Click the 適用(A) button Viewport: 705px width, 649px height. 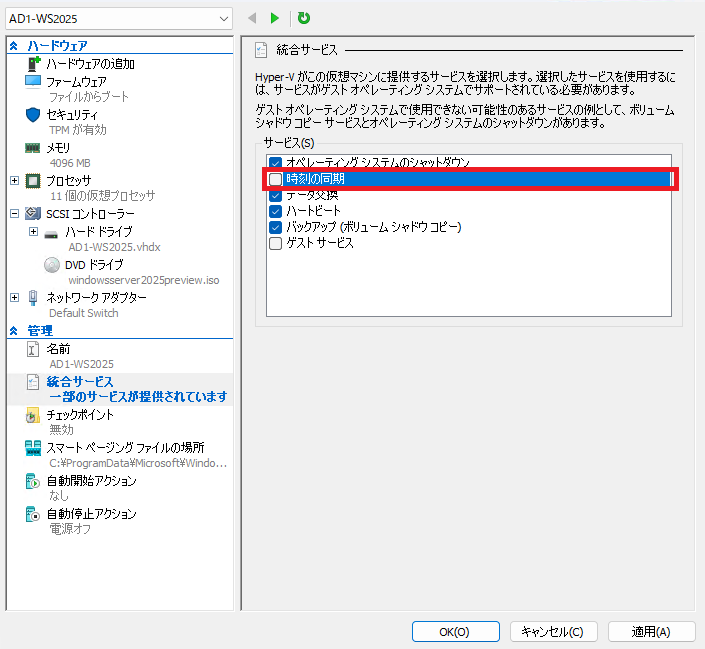coord(651,632)
